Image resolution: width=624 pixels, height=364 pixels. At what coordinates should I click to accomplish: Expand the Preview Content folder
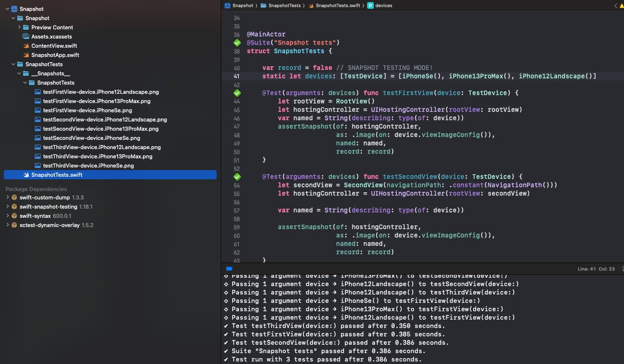(19, 27)
